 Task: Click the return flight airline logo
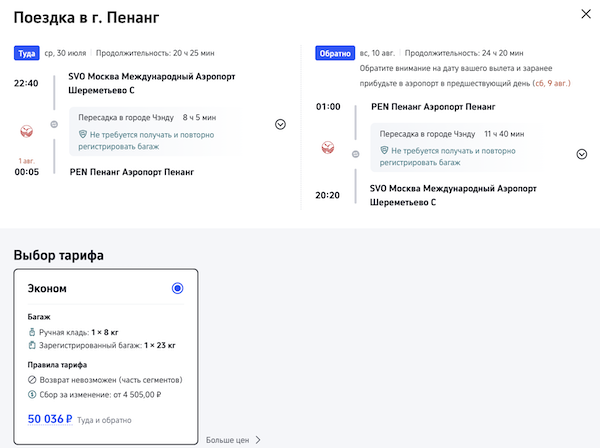click(328, 148)
